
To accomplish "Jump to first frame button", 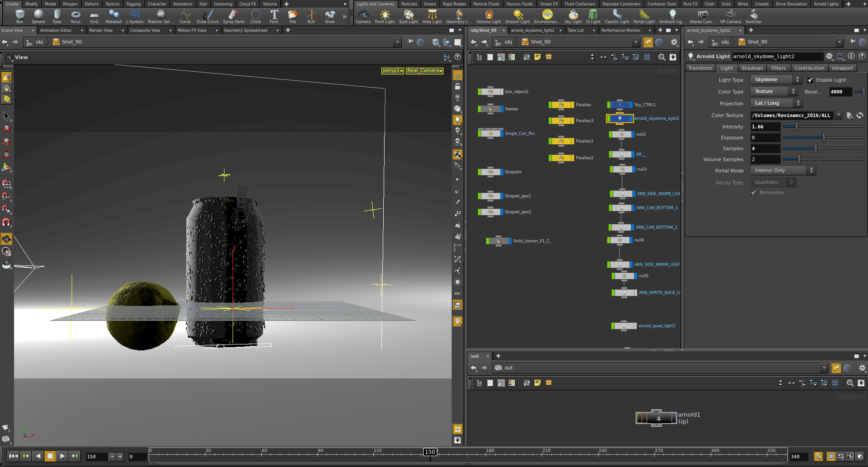I will click(14, 456).
